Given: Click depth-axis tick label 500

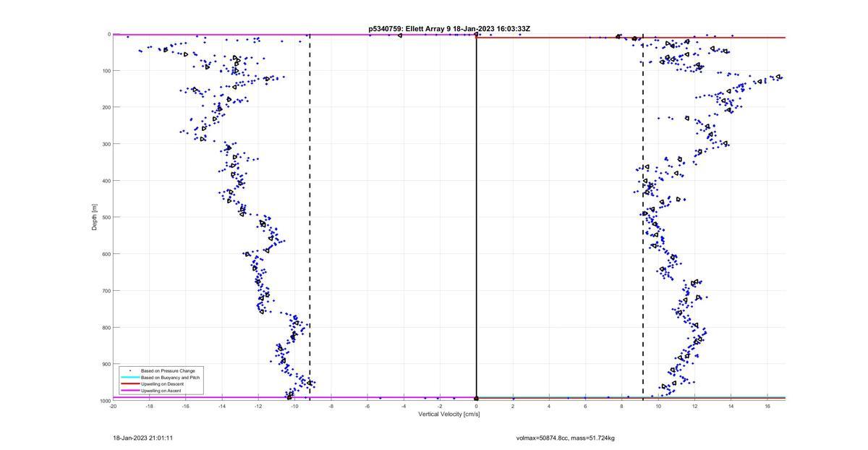Looking at the screenshot, I should 106,217.
